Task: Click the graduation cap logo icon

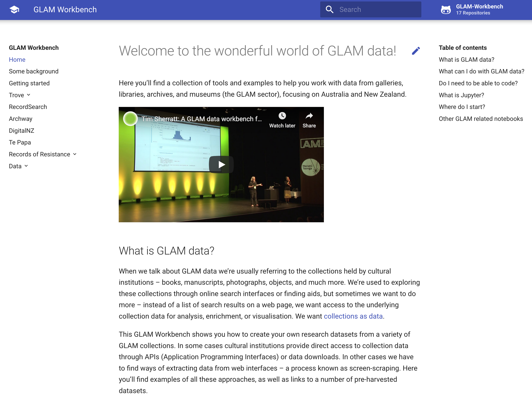Action: (x=14, y=10)
